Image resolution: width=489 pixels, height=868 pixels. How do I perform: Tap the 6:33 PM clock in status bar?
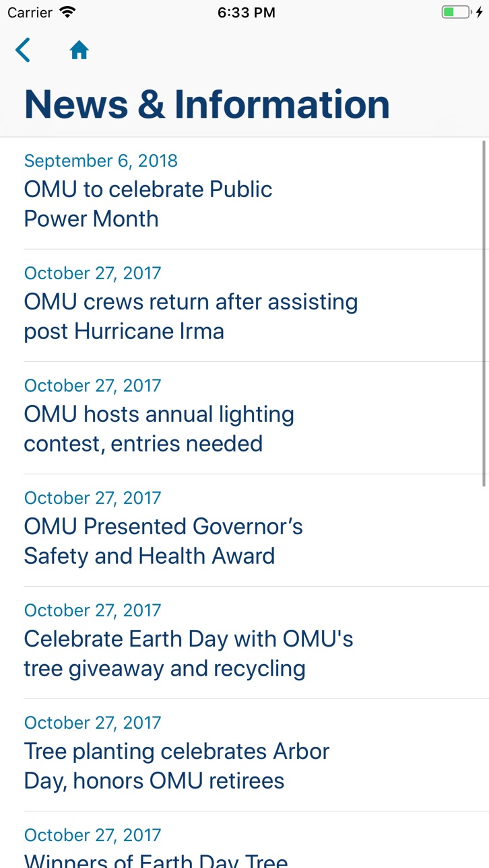[247, 12]
